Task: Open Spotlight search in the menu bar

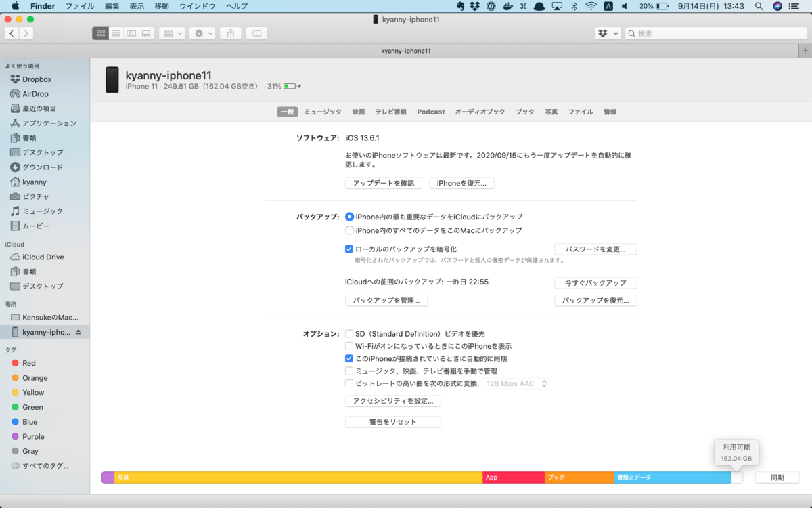Action: [759, 6]
